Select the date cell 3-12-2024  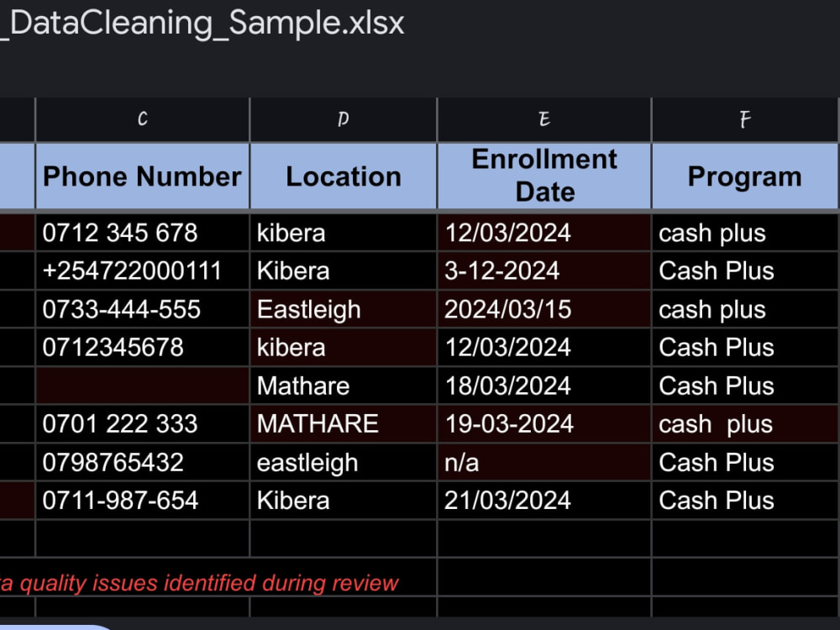(544, 271)
